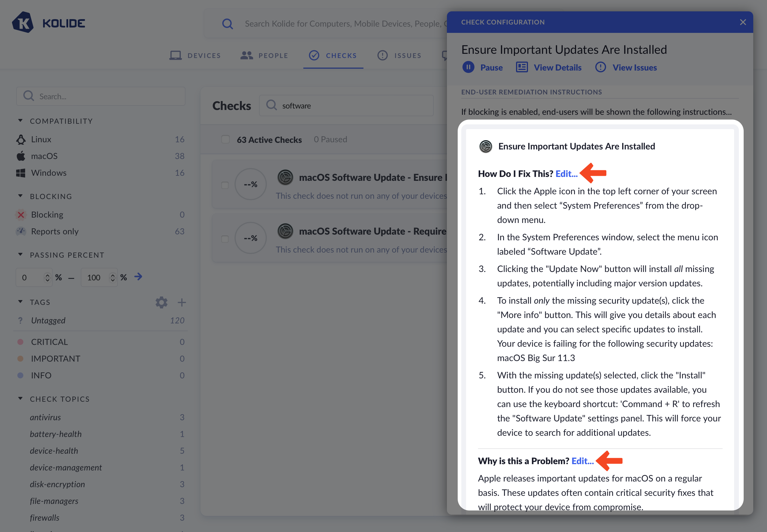Collapse the Check Topics section

point(20,399)
